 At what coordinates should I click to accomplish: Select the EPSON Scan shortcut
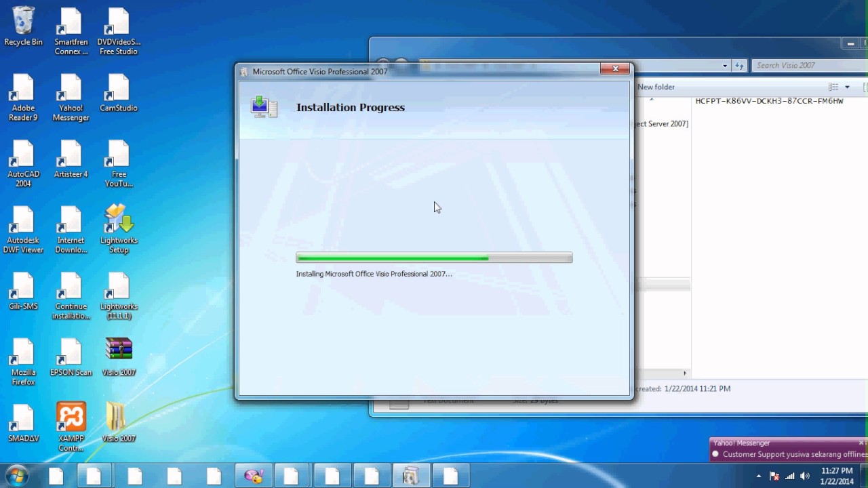point(71,357)
